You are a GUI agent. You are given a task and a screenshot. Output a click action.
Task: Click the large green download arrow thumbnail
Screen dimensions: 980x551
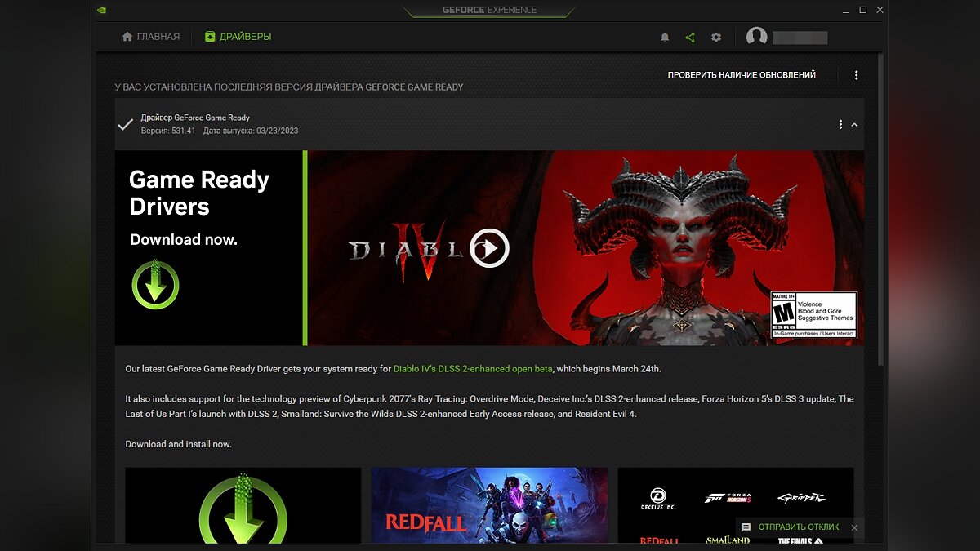pos(243,505)
